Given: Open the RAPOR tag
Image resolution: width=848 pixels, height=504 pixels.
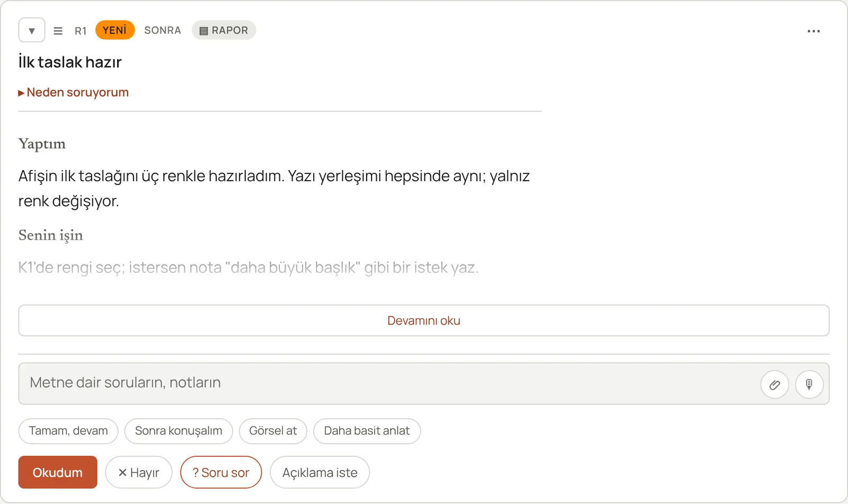Looking at the screenshot, I should click(x=224, y=30).
